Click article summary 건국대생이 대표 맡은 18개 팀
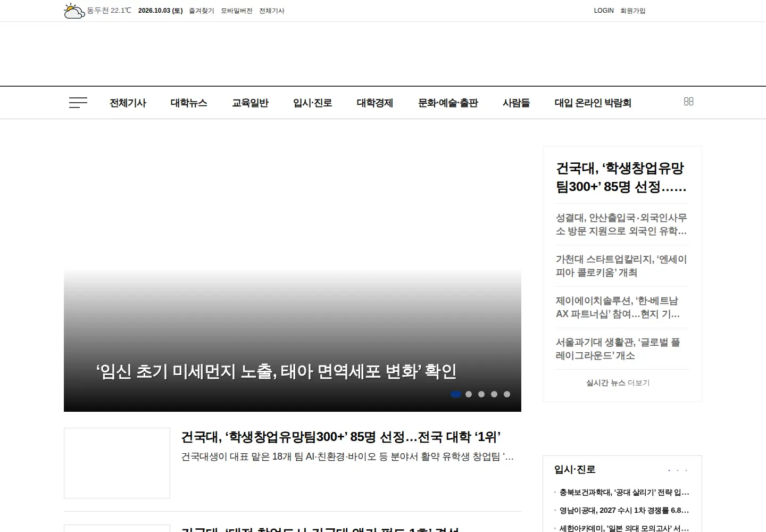This screenshot has height=532, width=766. [x=347, y=456]
